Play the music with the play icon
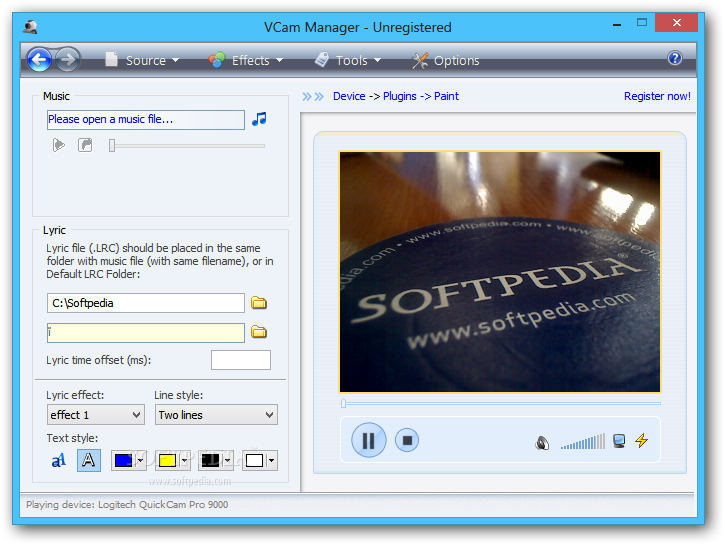Viewport: 725px width, 545px height. tap(59, 145)
